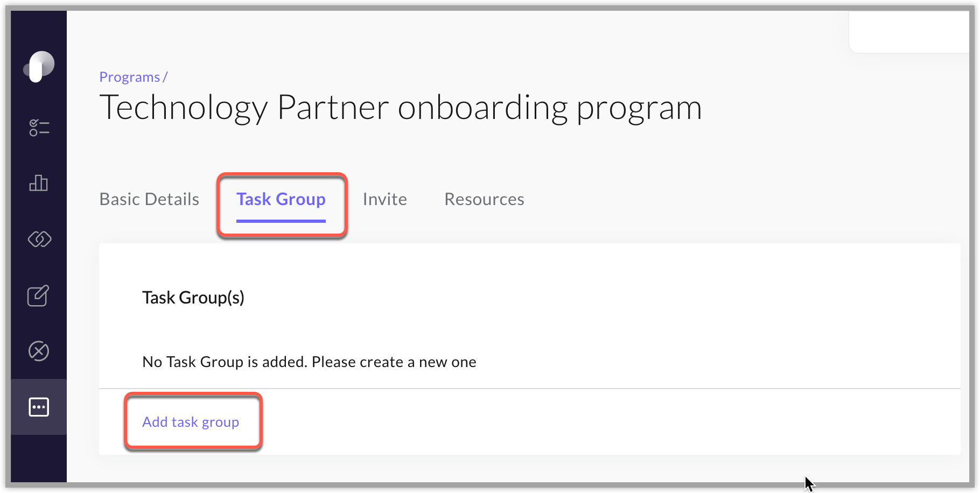Click the divider line above Add task group
This screenshot has height=493, width=980.
(530, 388)
